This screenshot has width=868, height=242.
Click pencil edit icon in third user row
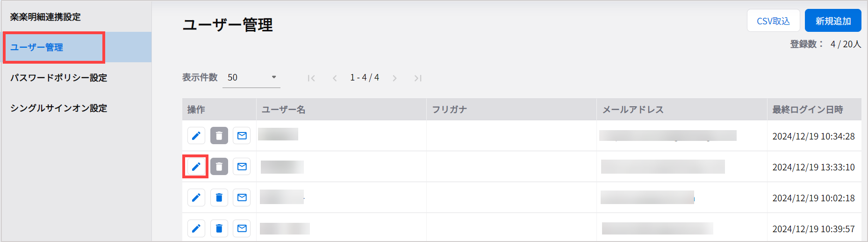pos(196,198)
